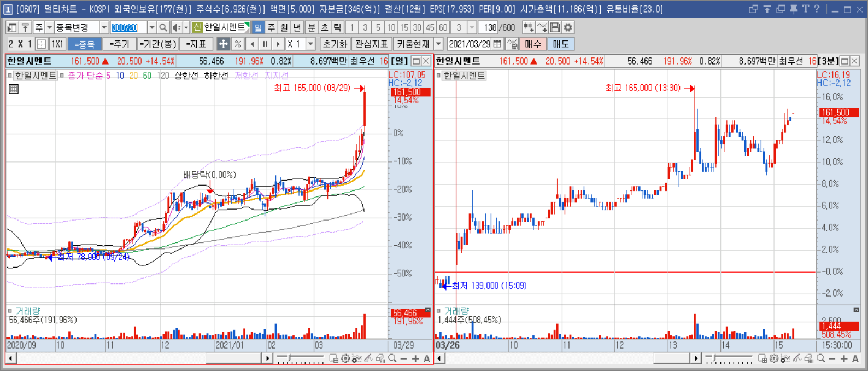Click the red 매수 buy button

click(533, 44)
